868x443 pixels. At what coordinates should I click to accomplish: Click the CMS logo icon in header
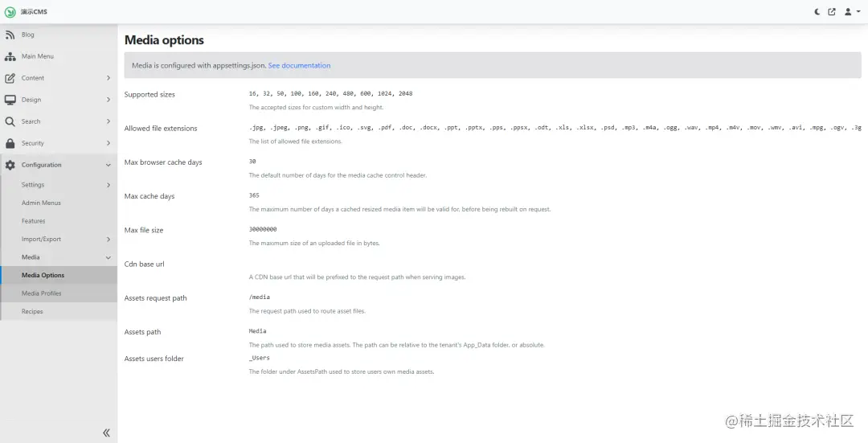pos(10,11)
